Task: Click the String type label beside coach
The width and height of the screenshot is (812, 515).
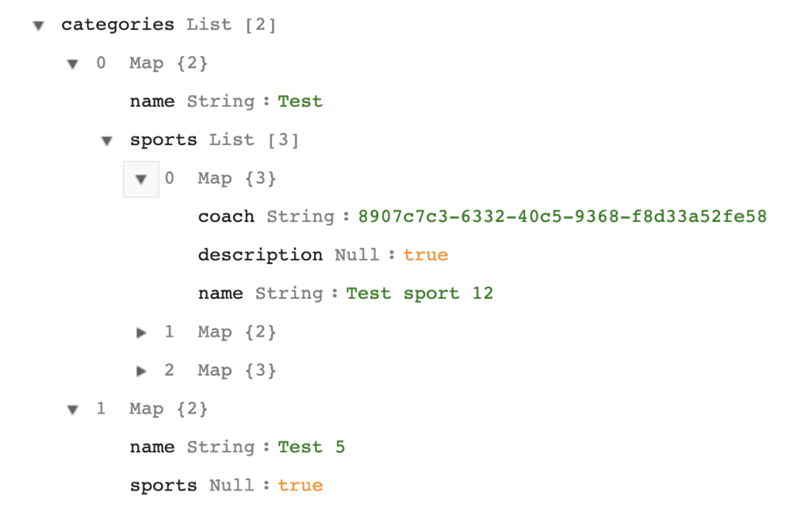Action: [x=300, y=216]
